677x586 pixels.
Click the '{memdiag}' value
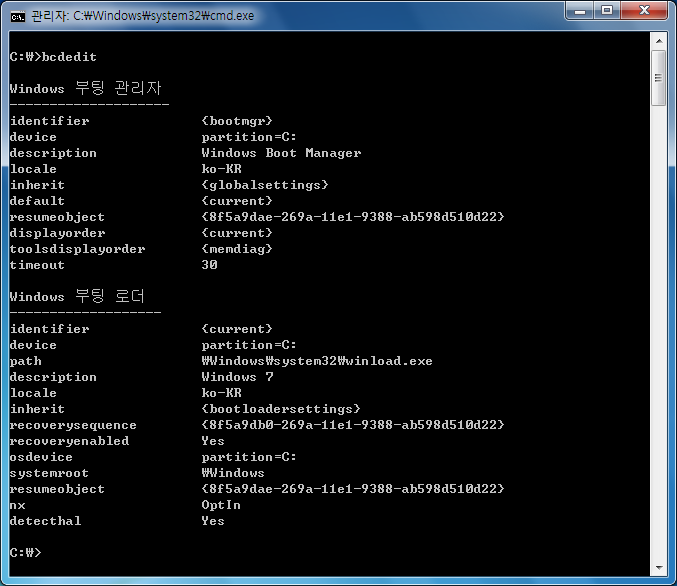(x=237, y=249)
